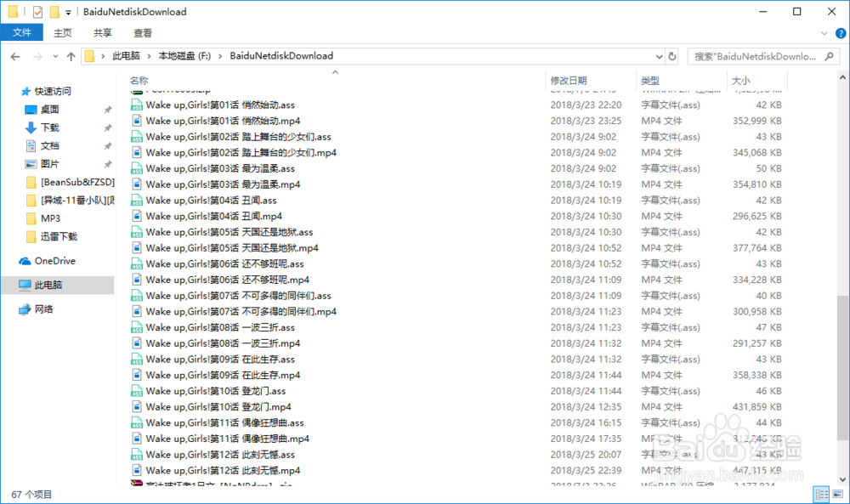The image size is (850, 504).
Task: Click icon of 第07话 不可多得的同伴们.mp4
Action: [x=137, y=312]
